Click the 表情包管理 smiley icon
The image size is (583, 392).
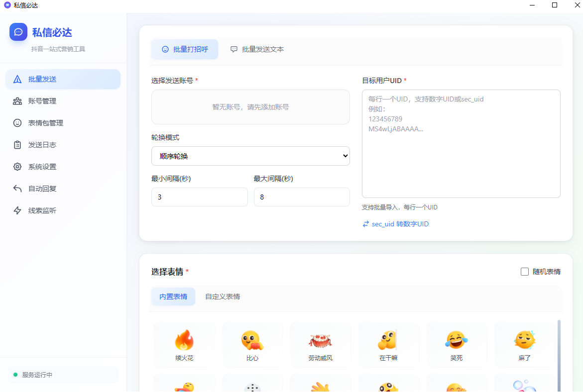coord(17,123)
